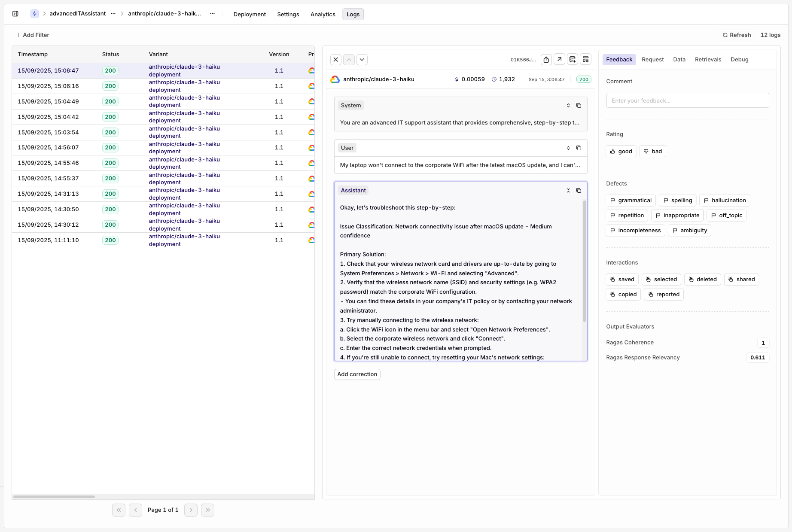Click the horizontal scrollbar under the logs table
The width and height of the screenshot is (792, 532).
54,497
